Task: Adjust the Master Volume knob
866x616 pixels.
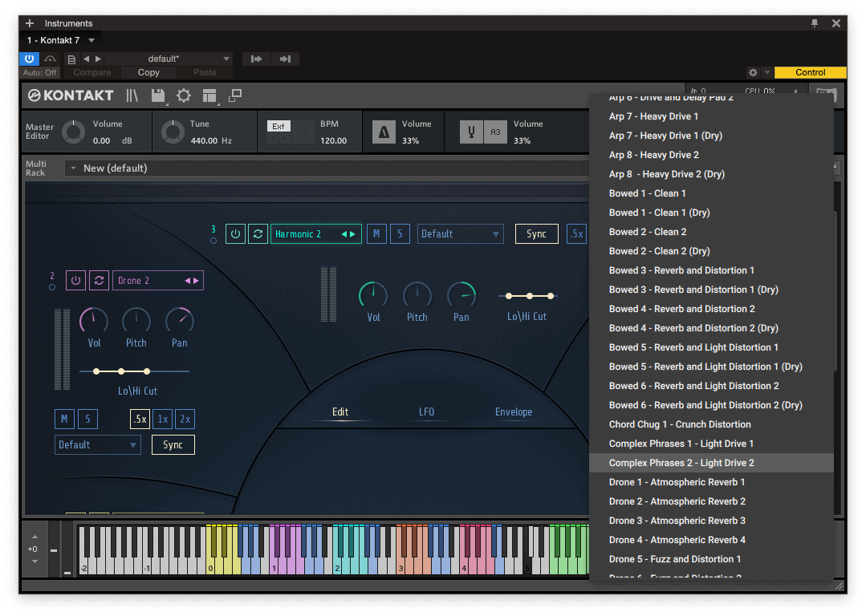Action: click(x=73, y=132)
